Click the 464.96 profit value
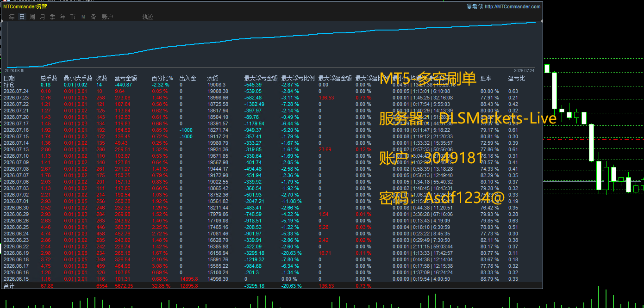 click(123, 266)
